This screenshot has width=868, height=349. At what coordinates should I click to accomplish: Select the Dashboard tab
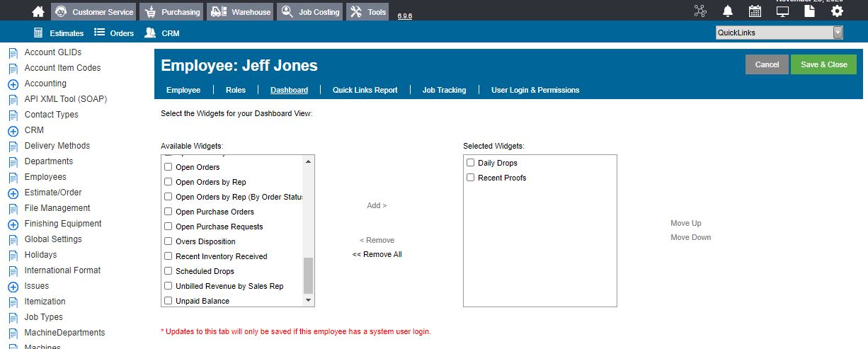pyautogui.click(x=289, y=90)
